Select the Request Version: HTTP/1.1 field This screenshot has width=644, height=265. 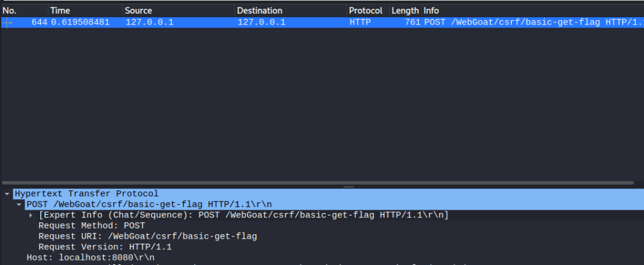(105, 247)
